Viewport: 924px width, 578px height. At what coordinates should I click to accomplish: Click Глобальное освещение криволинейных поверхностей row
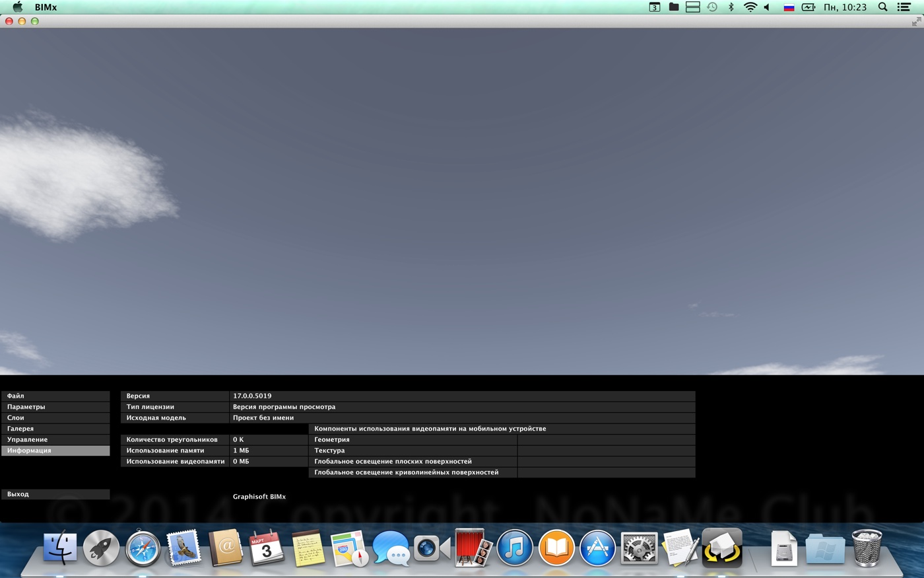502,472
